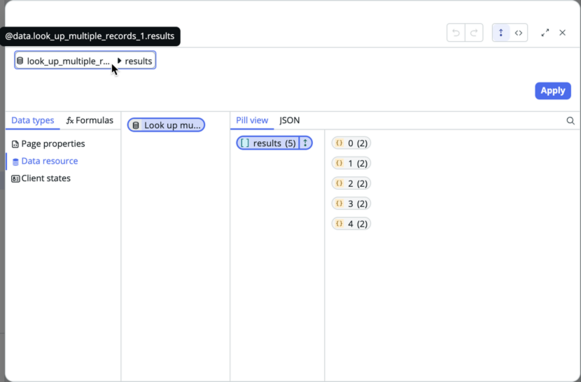
Task: Open search in the pill view panel
Action: pyautogui.click(x=570, y=121)
